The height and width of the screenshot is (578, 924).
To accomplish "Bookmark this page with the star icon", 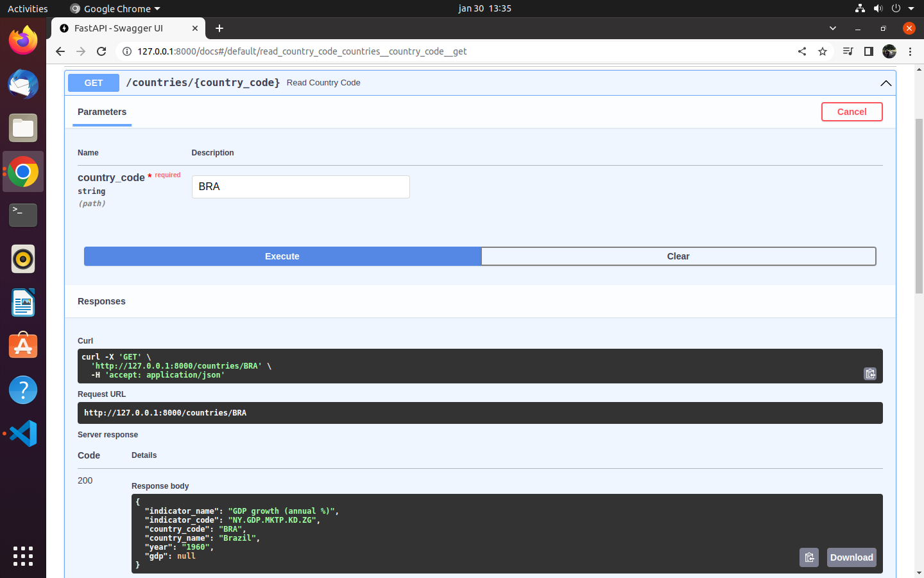I will tap(823, 51).
